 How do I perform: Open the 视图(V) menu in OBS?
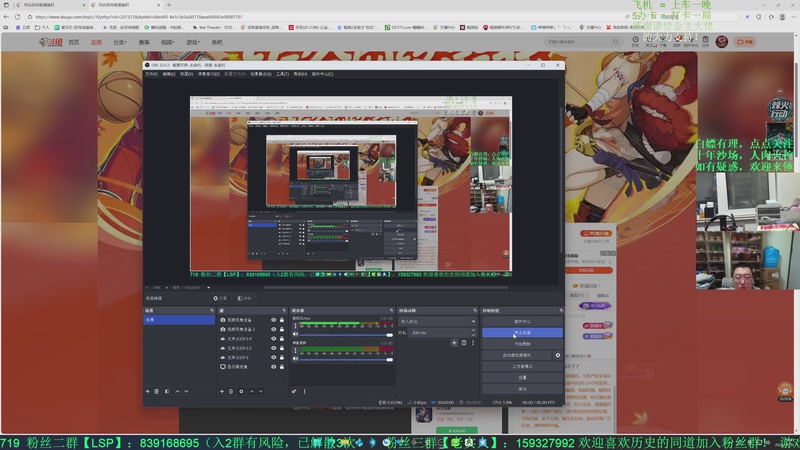[186, 74]
